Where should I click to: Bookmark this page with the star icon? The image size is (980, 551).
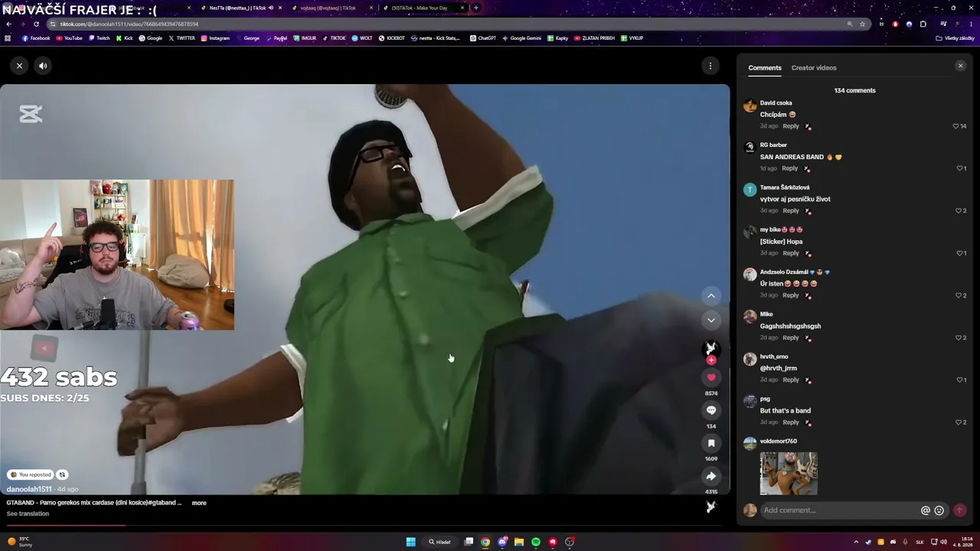point(862,24)
